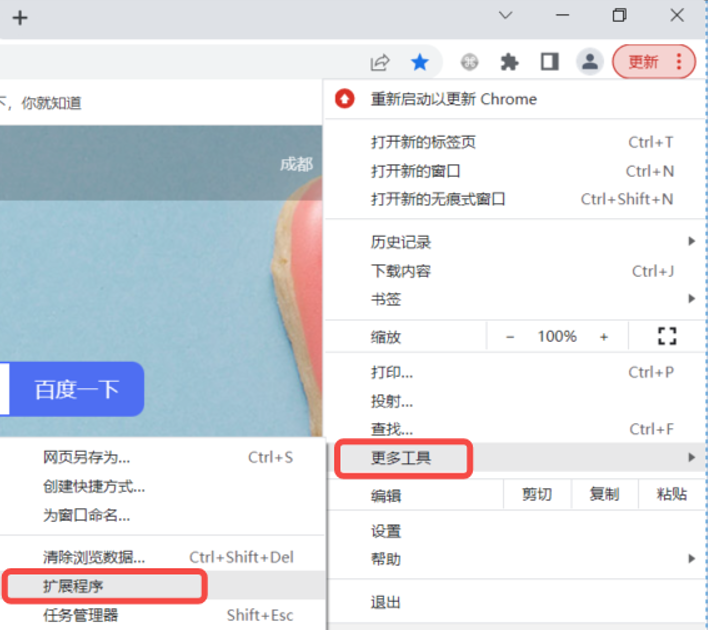
Task: Click the gray extension icon beside puzzle piece
Action: 469,62
